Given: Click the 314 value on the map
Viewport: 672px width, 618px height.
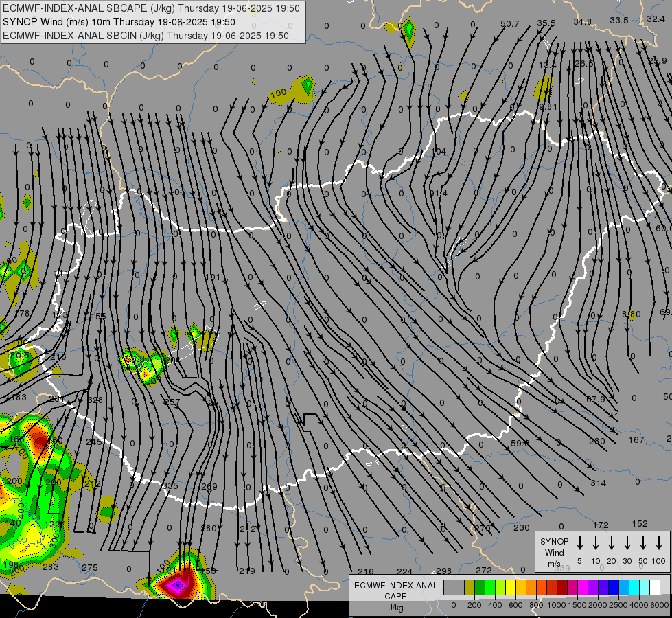Looking at the screenshot, I should pos(598,483).
